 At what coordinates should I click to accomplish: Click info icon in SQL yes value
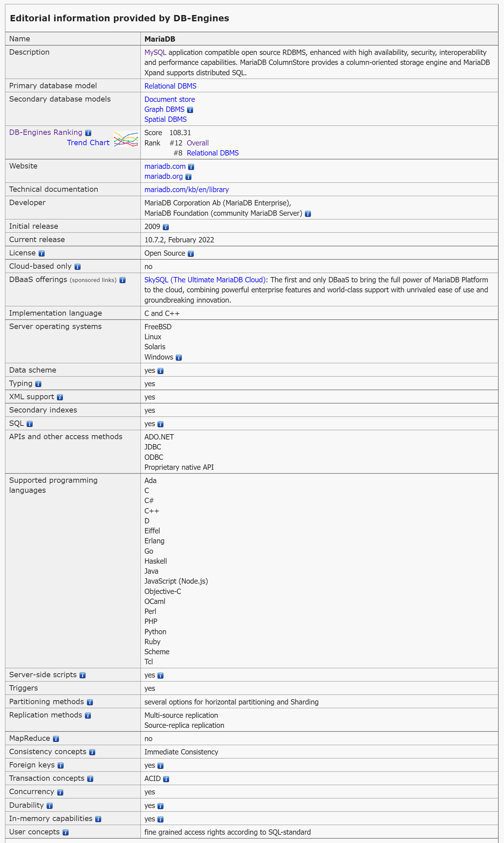[161, 424]
